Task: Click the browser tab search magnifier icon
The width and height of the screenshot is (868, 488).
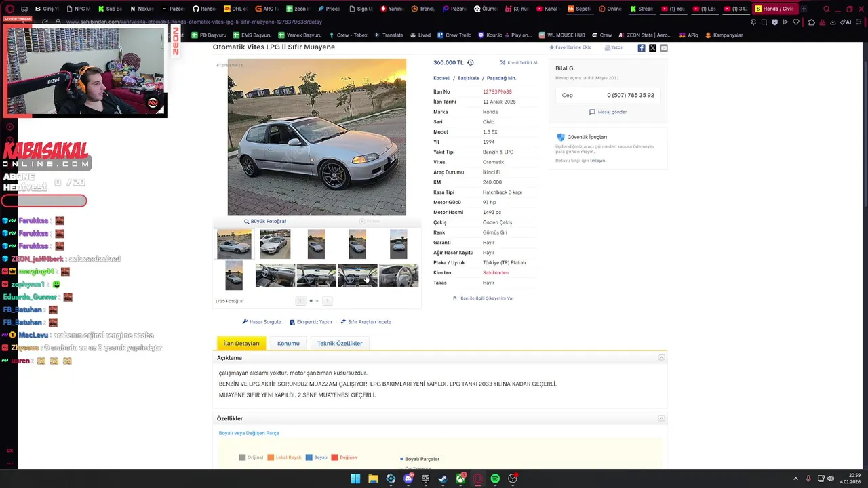Action: coord(826,9)
